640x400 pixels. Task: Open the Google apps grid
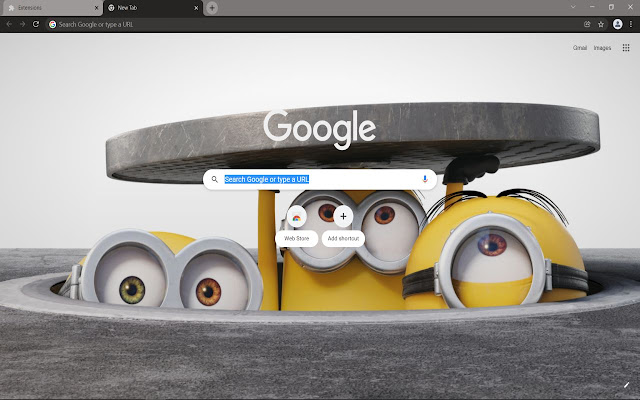[626, 48]
